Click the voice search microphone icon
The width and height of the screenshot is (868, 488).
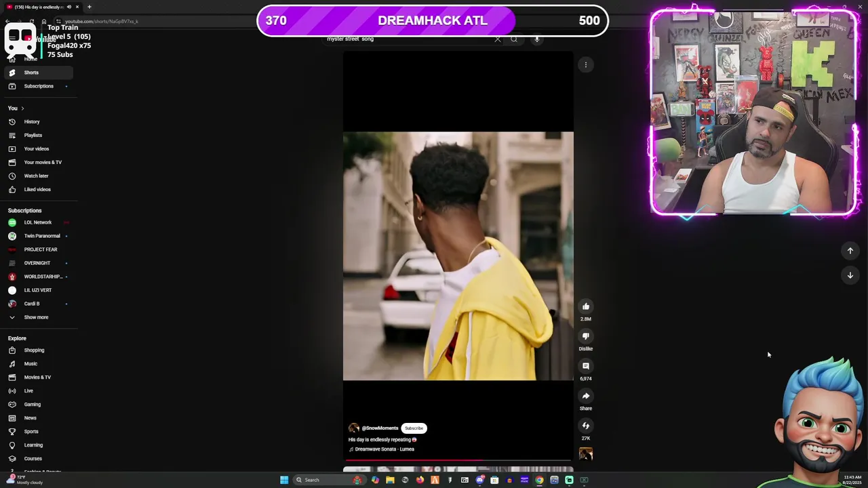[x=536, y=39]
